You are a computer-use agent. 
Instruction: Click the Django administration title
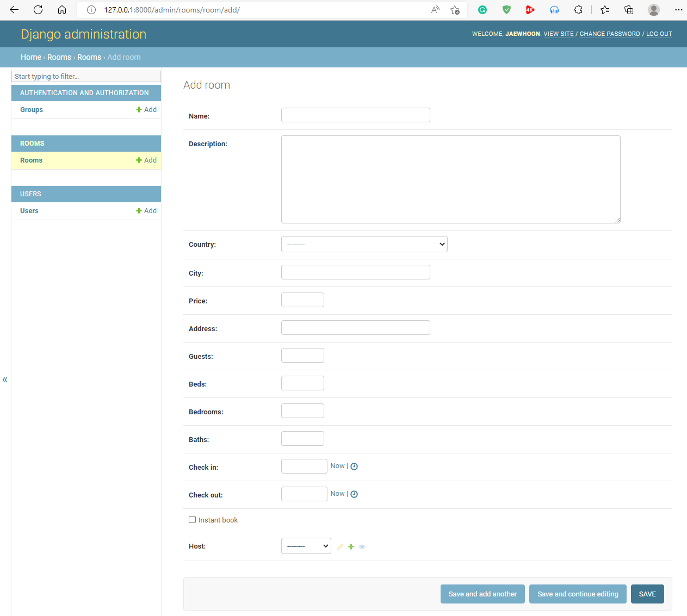point(84,34)
